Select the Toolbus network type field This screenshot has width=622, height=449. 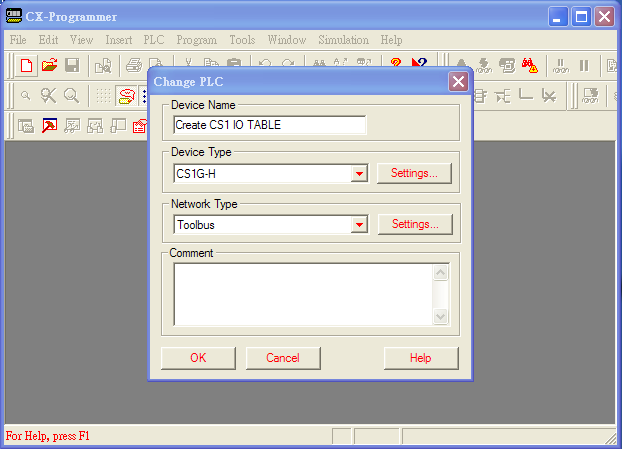pyautogui.click(x=262, y=225)
